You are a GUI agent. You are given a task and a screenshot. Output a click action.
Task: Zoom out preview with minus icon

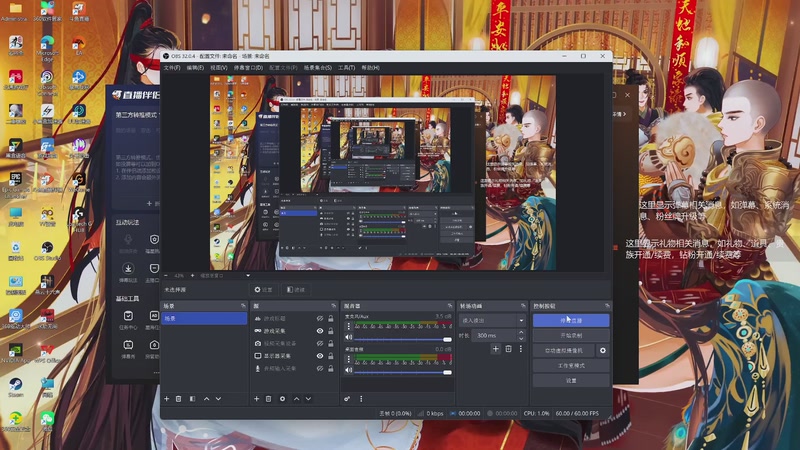(166, 276)
